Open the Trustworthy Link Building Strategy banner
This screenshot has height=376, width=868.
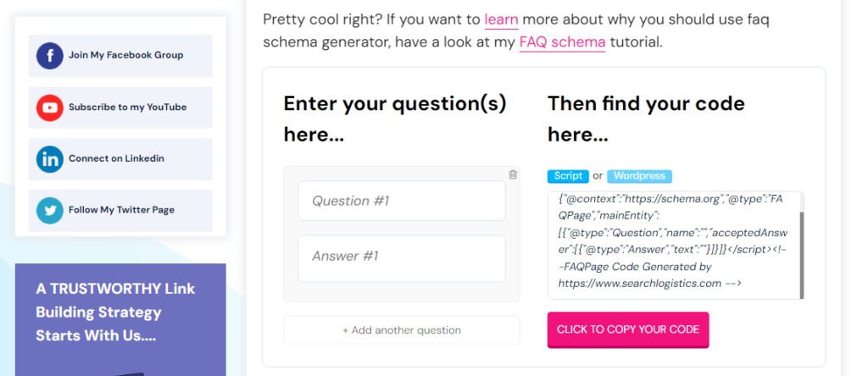click(x=120, y=319)
